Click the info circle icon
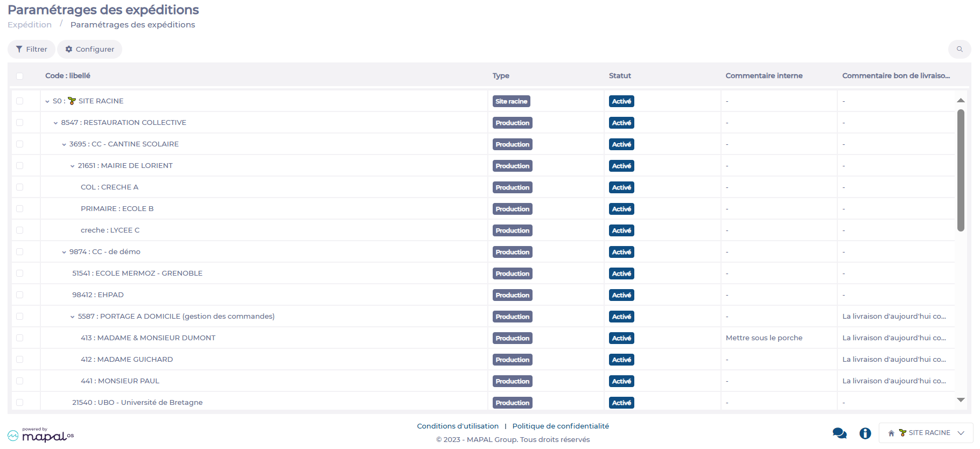 [865, 433]
